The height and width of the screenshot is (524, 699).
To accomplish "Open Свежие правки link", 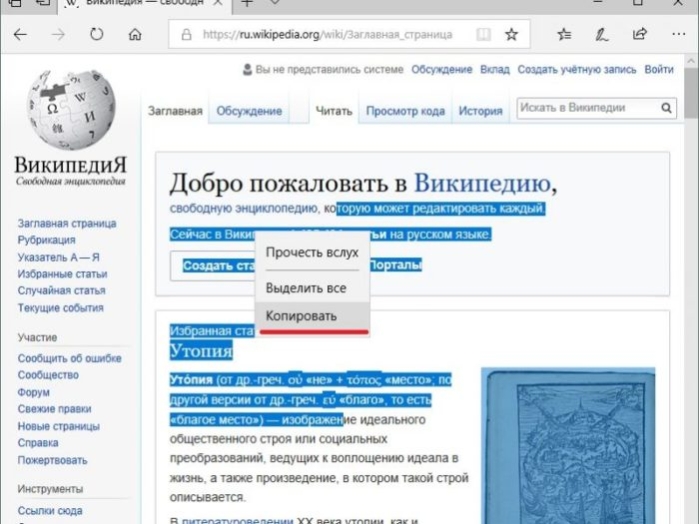I will [x=54, y=409].
